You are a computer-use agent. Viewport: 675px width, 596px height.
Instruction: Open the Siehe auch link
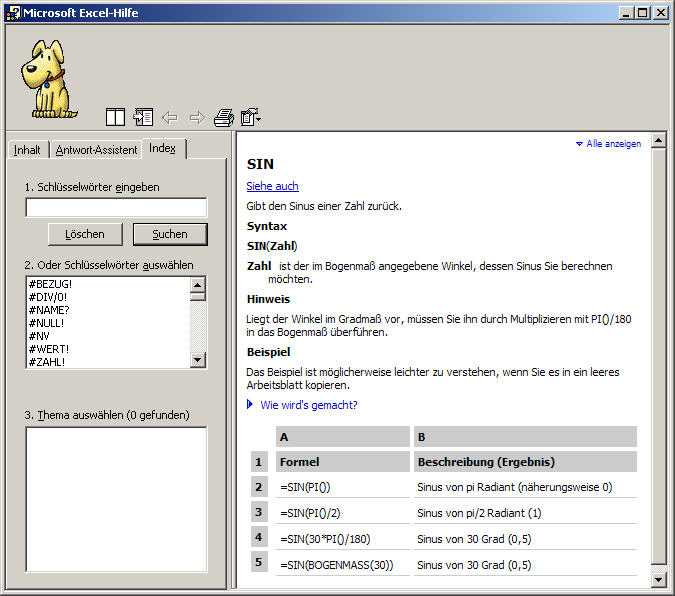(x=272, y=186)
